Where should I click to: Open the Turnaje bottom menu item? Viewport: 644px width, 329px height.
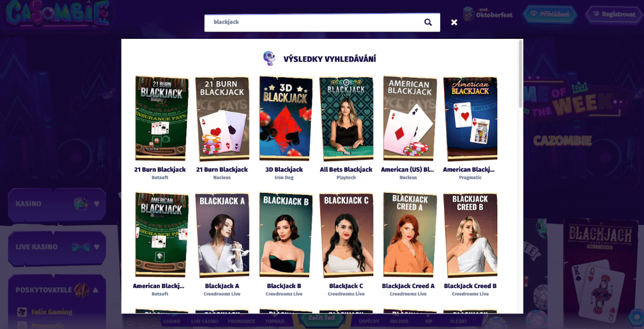pyautogui.click(x=276, y=321)
